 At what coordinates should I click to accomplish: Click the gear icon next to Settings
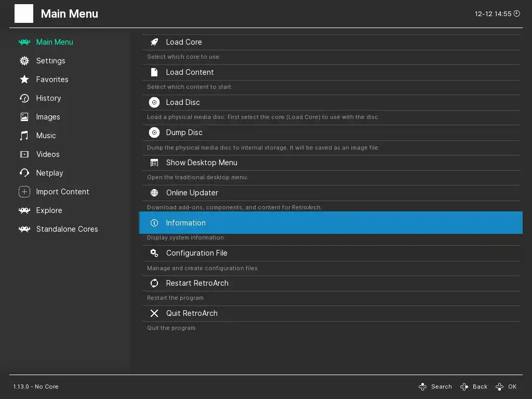(x=24, y=61)
